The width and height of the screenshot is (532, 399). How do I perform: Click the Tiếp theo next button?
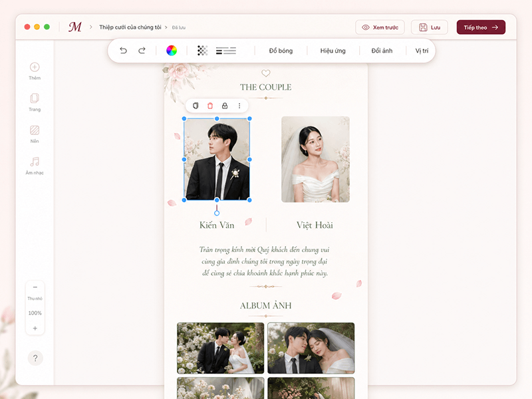[x=481, y=27]
